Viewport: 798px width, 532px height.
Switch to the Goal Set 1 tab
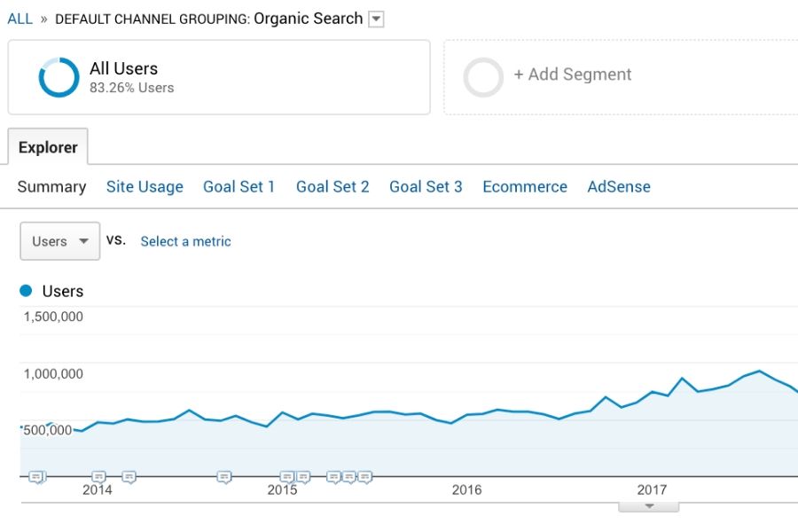pyautogui.click(x=239, y=187)
